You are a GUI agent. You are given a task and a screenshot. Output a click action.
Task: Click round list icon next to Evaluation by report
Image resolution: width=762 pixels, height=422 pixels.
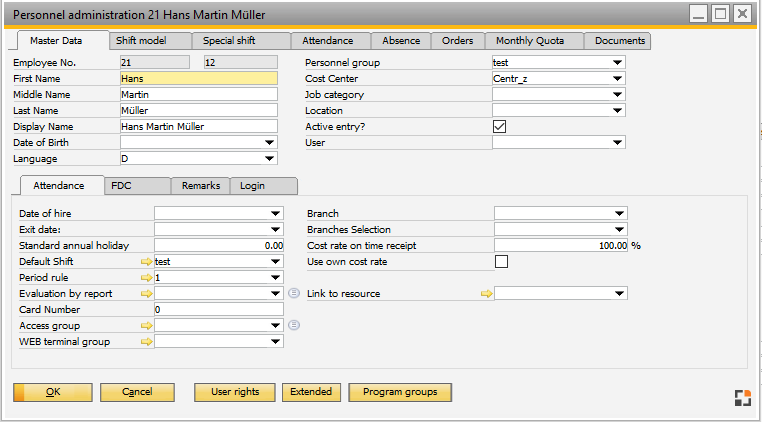tap(294, 294)
